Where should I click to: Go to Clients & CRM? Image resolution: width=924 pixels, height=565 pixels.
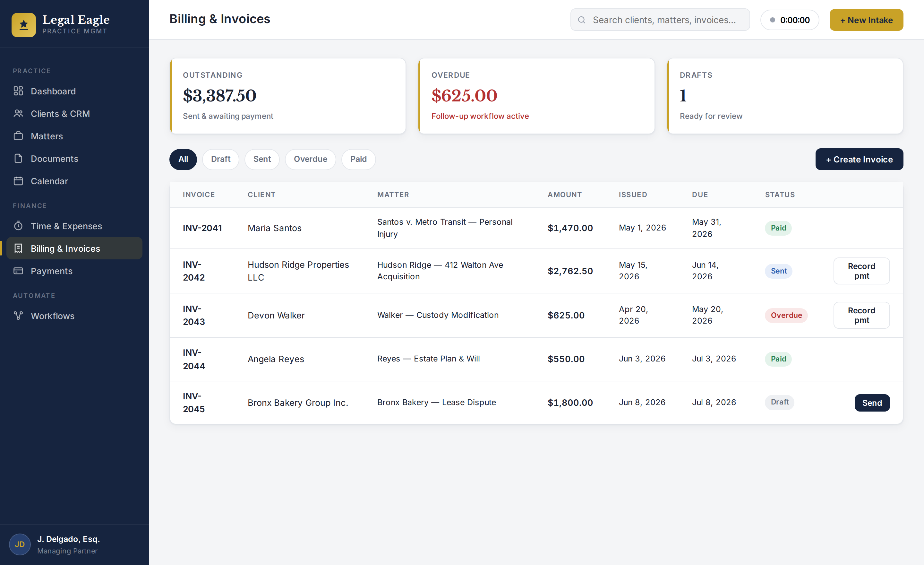(74, 114)
